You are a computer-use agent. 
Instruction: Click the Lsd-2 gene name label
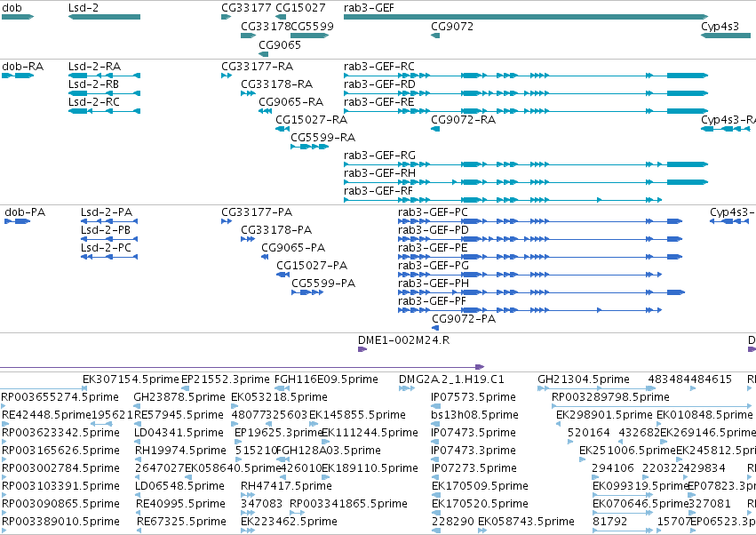(84, 8)
